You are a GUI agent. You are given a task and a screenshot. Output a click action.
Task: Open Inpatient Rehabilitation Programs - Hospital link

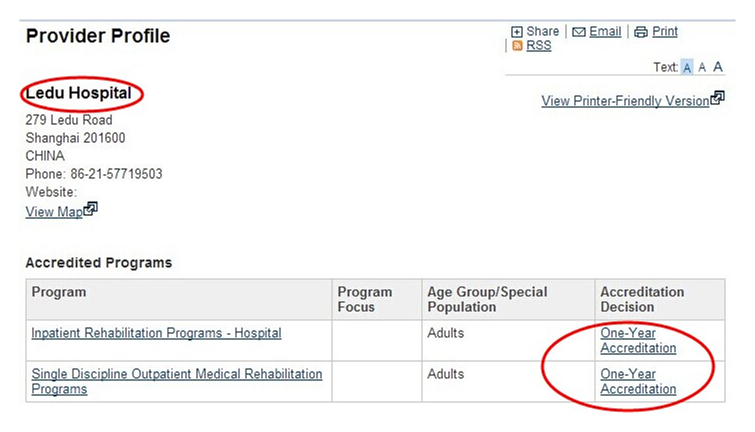point(156,333)
